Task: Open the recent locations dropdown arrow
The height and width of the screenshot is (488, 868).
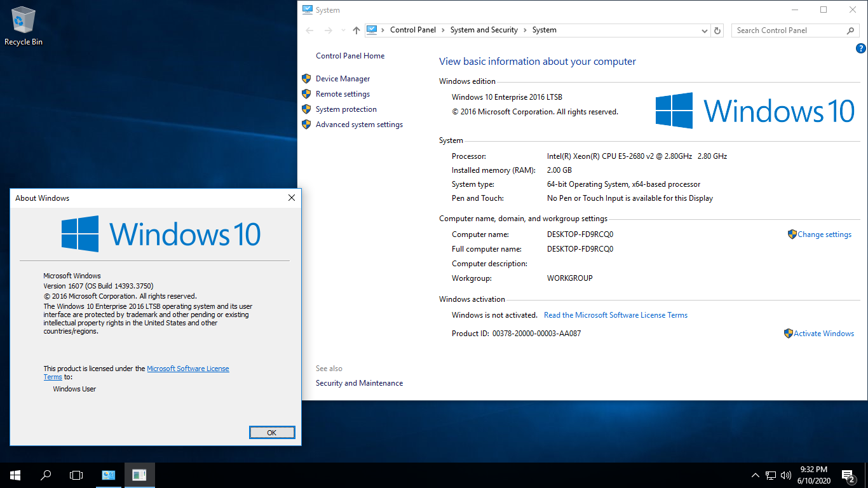Action: click(343, 30)
